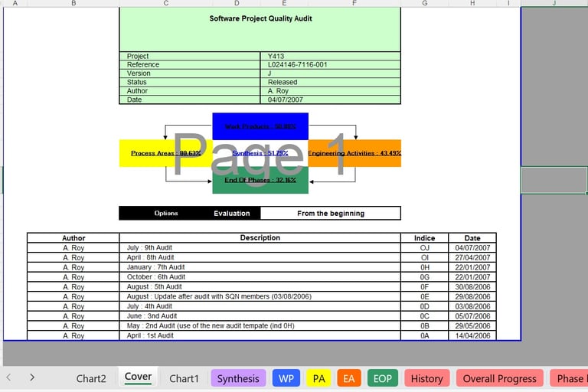The height and width of the screenshot is (392, 588).
Task: Click the Options black cell
Action: tap(166, 213)
